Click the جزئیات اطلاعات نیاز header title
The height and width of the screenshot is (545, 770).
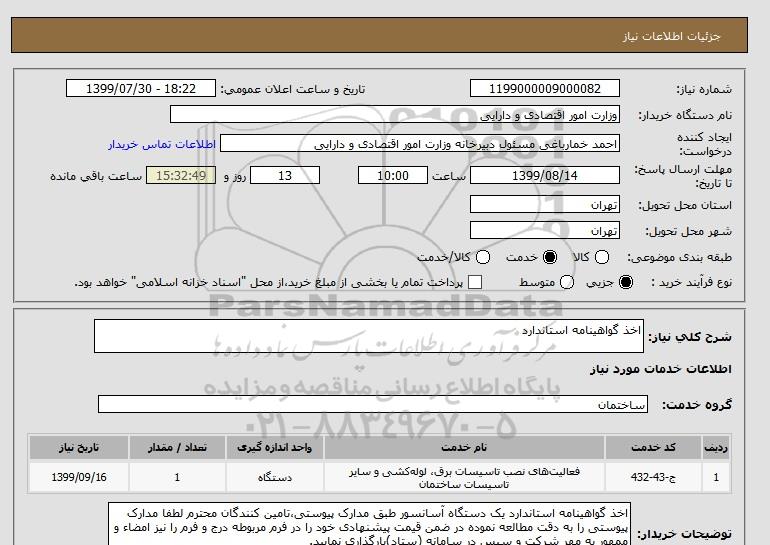click(x=671, y=36)
